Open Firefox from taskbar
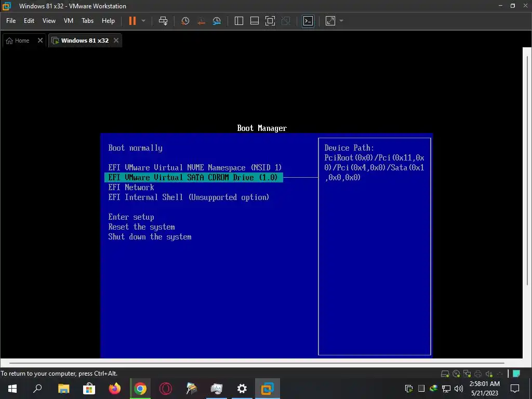 click(114, 389)
